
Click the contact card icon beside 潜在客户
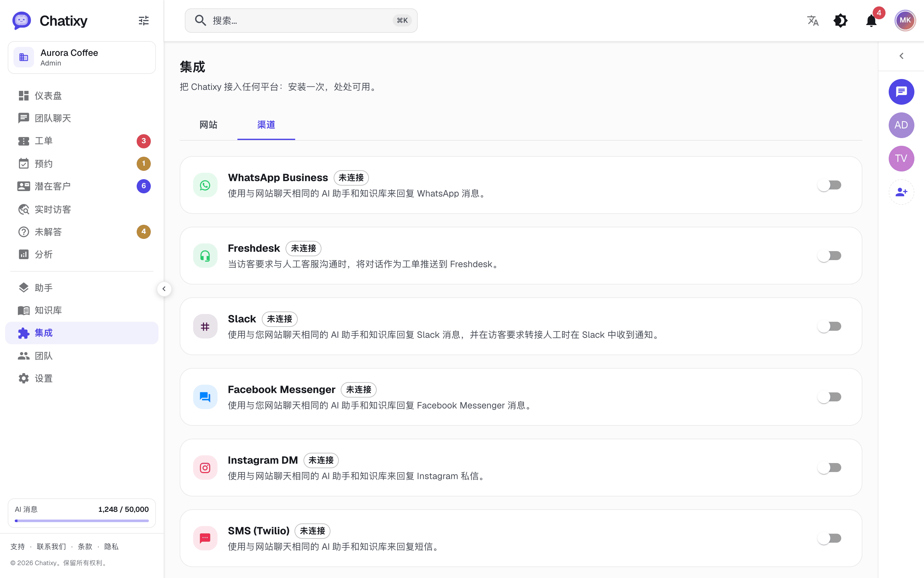24,186
